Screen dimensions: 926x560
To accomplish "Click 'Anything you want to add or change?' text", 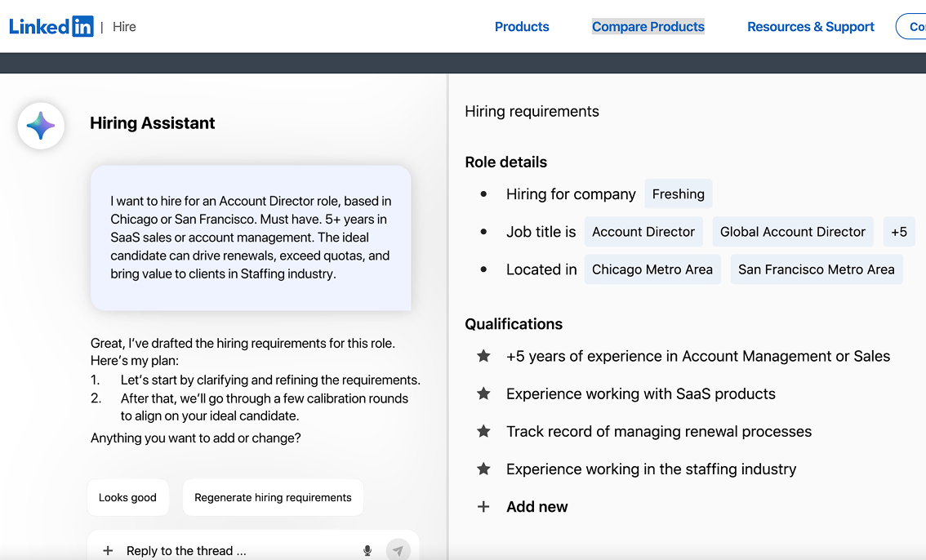I will coord(195,438).
